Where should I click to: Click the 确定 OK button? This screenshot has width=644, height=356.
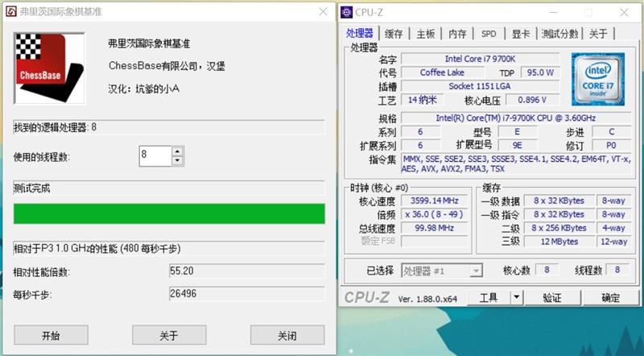(611, 297)
